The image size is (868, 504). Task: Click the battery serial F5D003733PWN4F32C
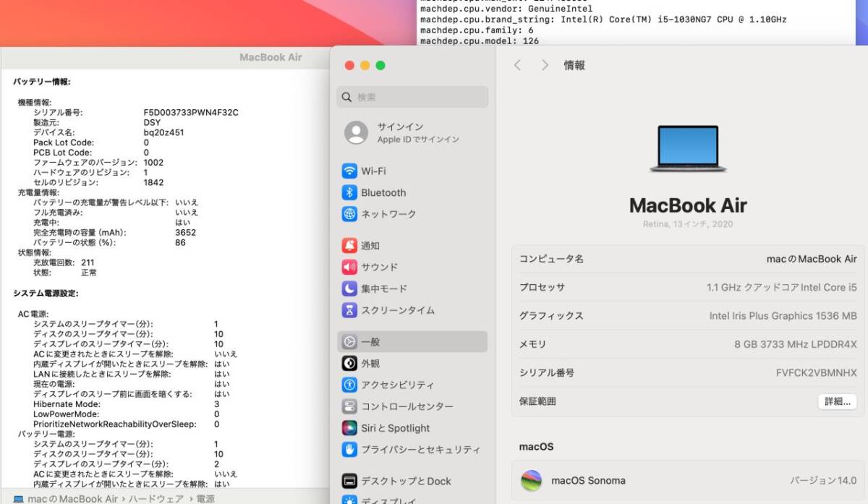(191, 113)
